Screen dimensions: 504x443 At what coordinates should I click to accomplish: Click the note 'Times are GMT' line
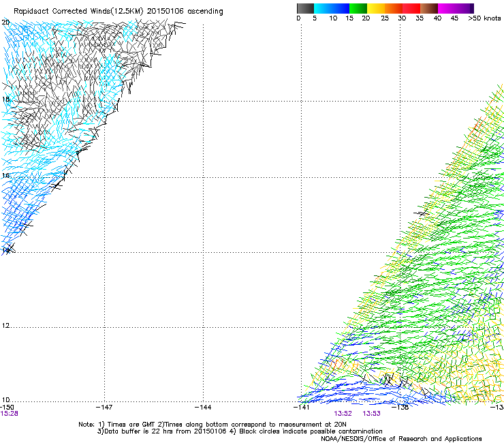(x=212, y=425)
